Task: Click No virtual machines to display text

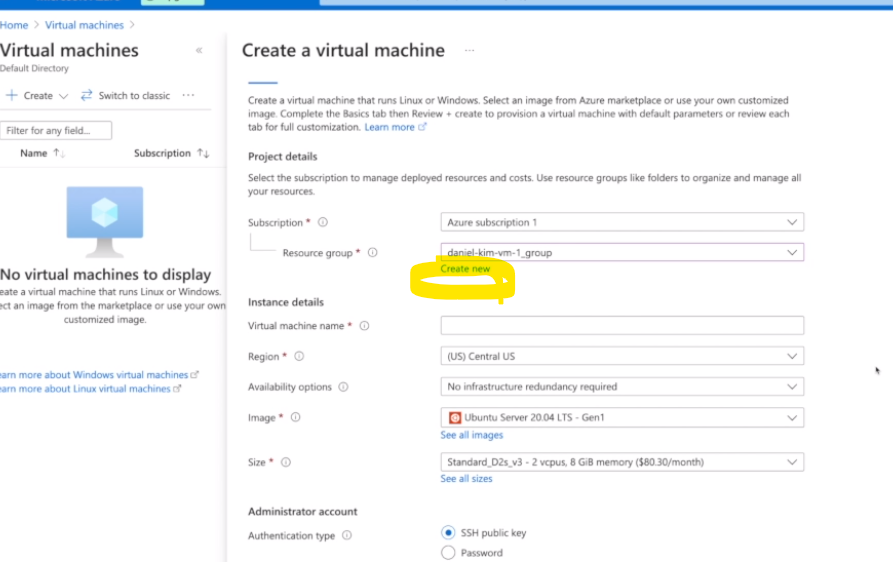Action: click(x=105, y=274)
